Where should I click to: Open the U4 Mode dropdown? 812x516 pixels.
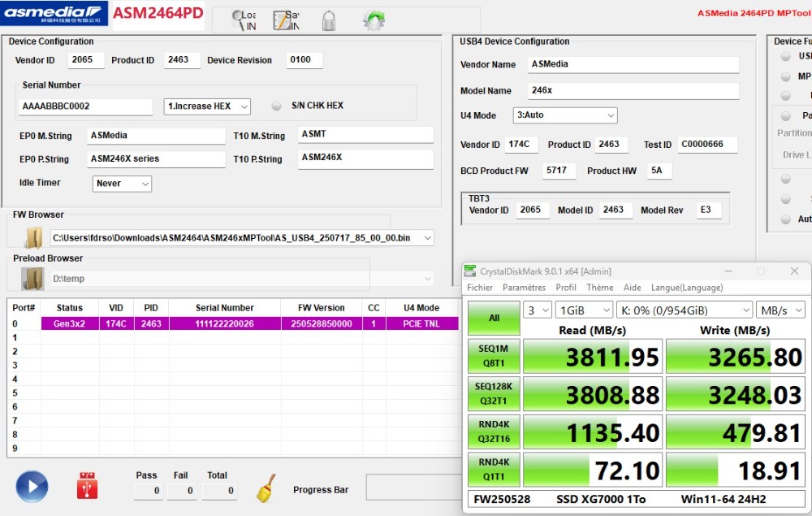[x=564, y=115]
